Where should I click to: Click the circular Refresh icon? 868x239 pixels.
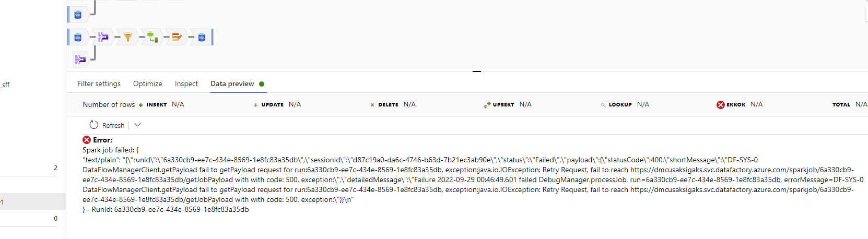coord(94,125)
